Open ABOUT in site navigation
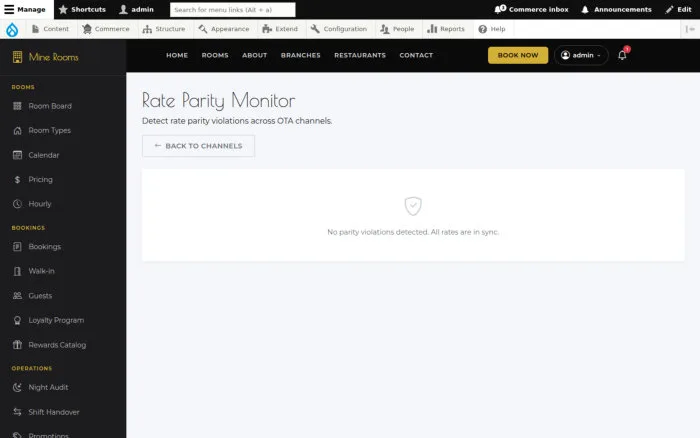The height and width of the screenshot is (438, 700). [x=254, y=55]
